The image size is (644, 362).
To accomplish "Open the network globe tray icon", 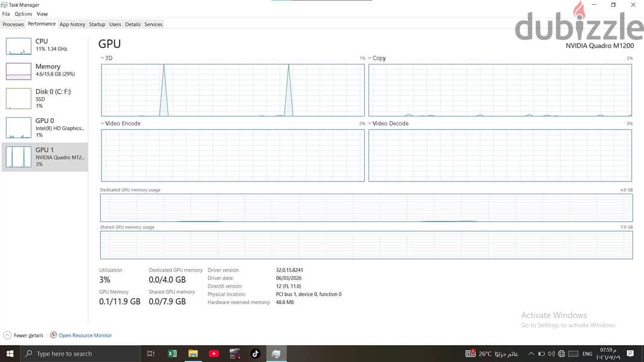I will 561,354.
